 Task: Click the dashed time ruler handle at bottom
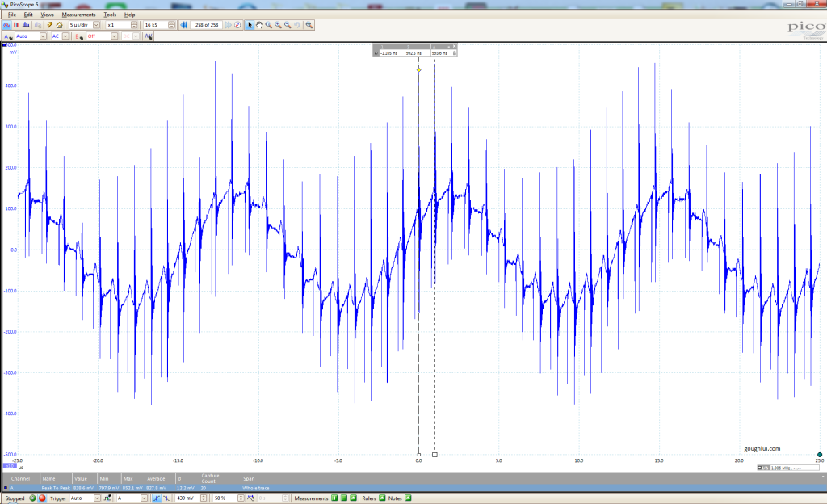[x=434, y=455]
